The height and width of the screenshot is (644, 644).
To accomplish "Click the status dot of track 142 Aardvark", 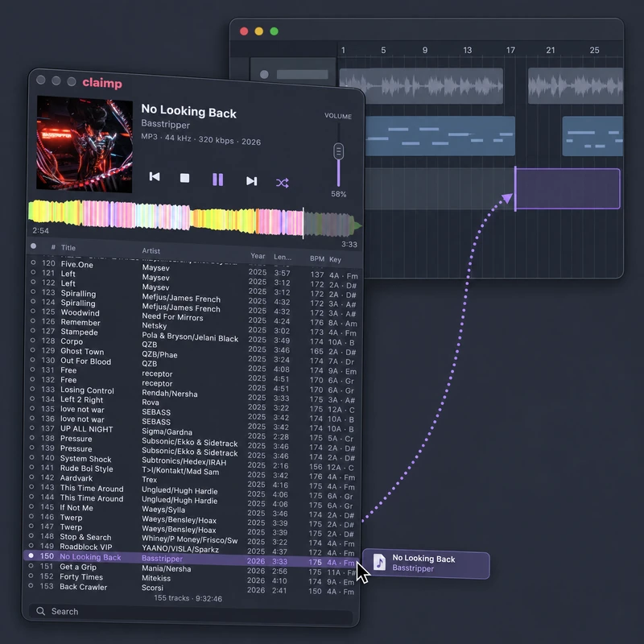I will (x=31, y=477).
